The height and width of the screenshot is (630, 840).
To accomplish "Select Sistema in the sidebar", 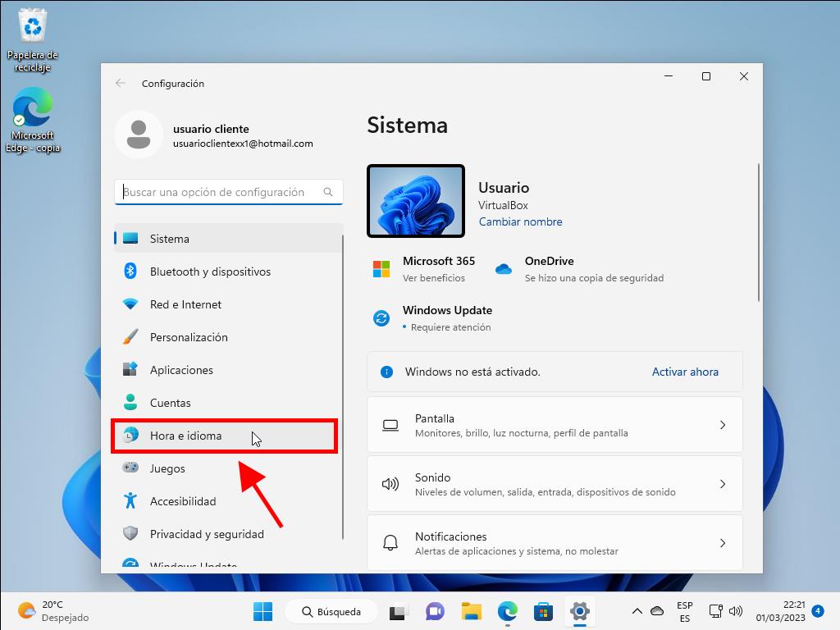I will [170, 239].
